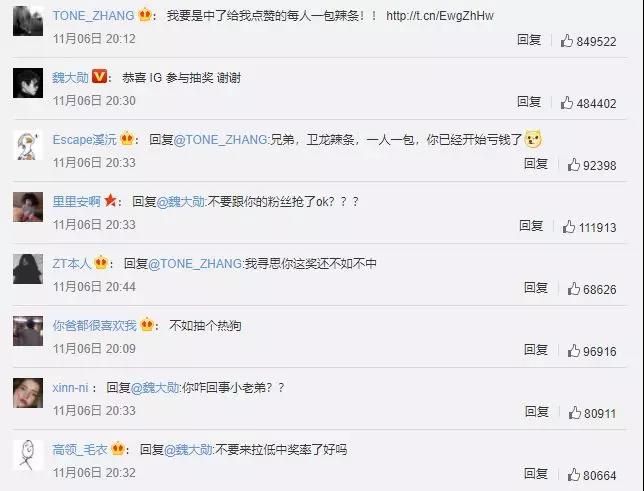Click @魏大勋 mention in xinn-ni's reply
The height and width of the screenshot is (491, 644).
click(155, 387)
